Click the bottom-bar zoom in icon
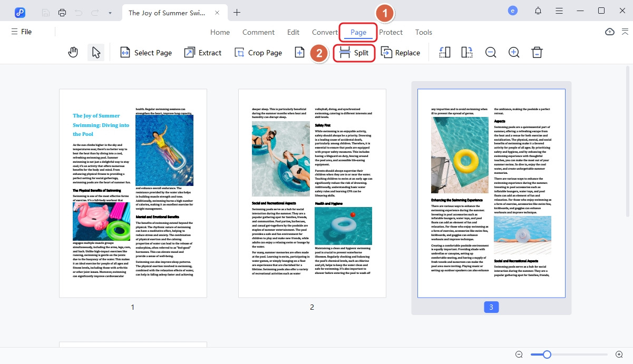This screenshot has width=633, height=364. coord(619,355)
